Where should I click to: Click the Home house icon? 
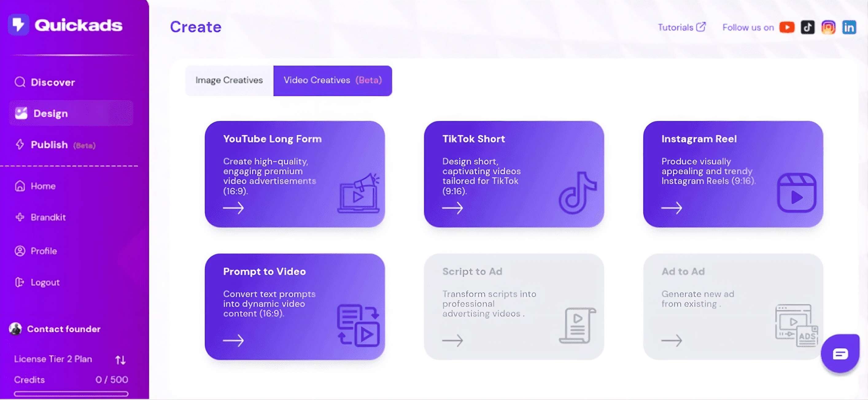click(x=20, y=186)
